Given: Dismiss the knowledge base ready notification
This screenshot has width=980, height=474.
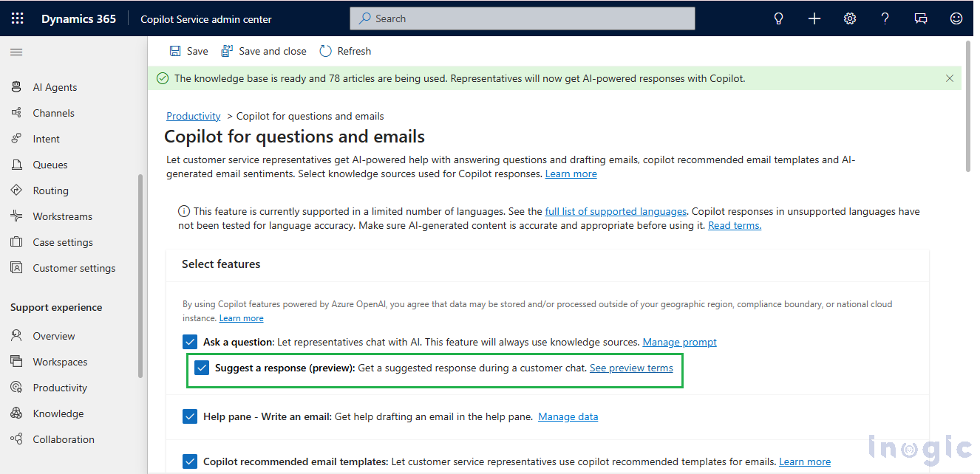Looking at the screenshot, I should pyautogui.click(x=950, y=78).
